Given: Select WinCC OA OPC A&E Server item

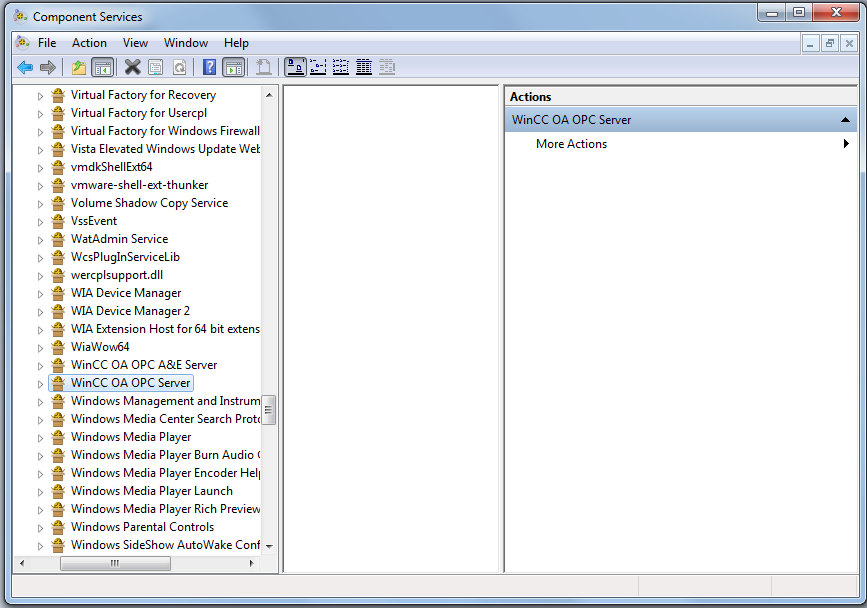Looking at the screenshot, I should [x=143, y=365].
